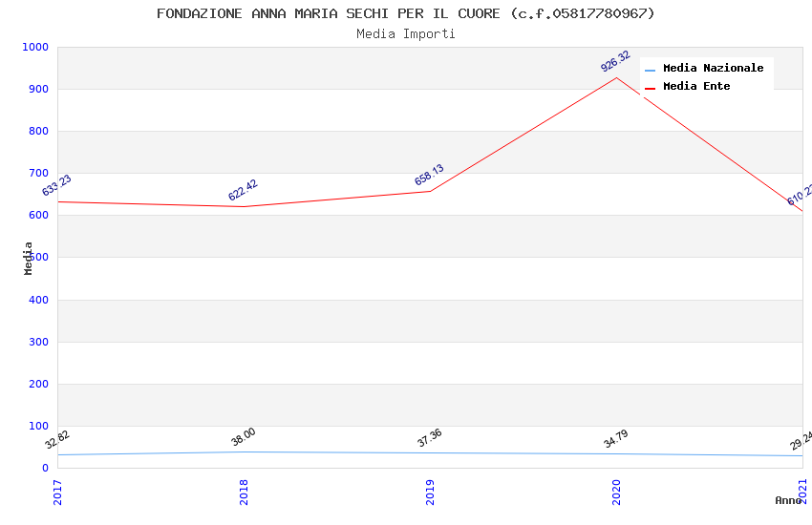
Task: Click x-axis year label 2017
Action: click(57, 493)
